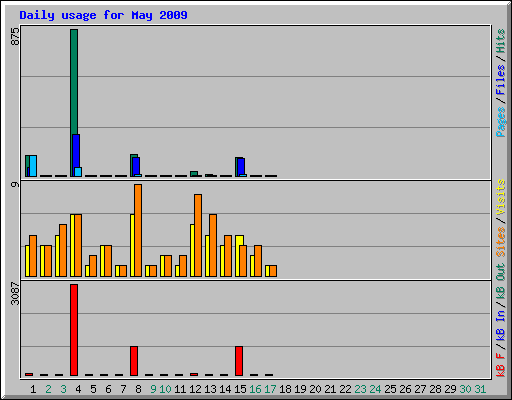Click the orange sites bar for day 6
This screenshot has height=400, width=512.
point(108,261)
